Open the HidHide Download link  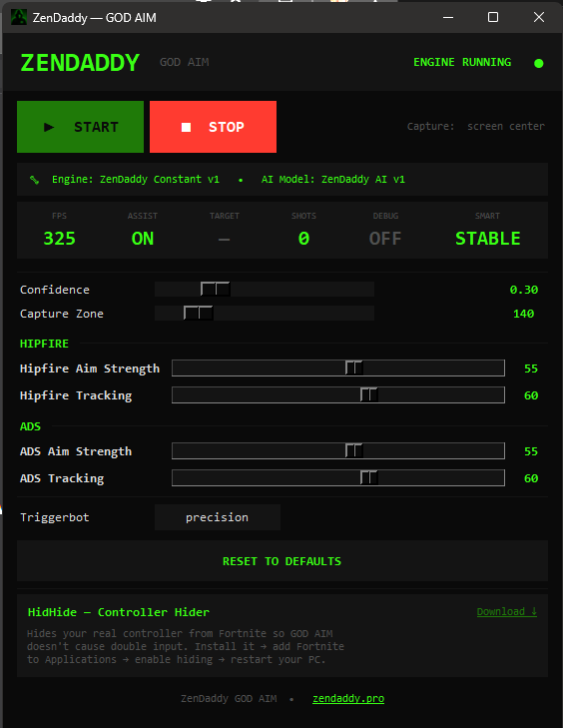point(507,611)
